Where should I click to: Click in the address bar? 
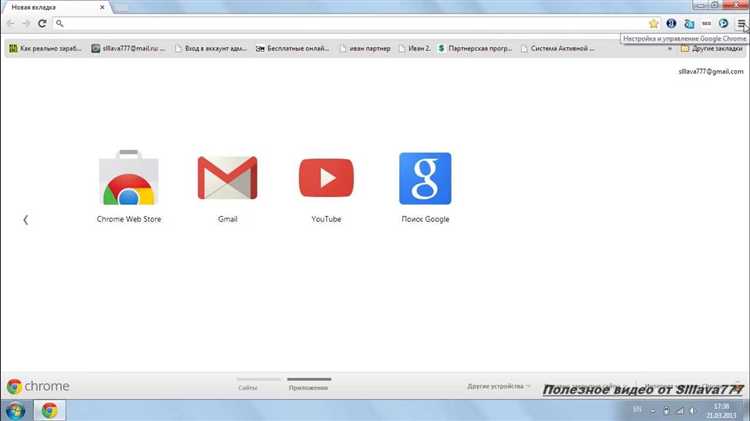point(354,23)
